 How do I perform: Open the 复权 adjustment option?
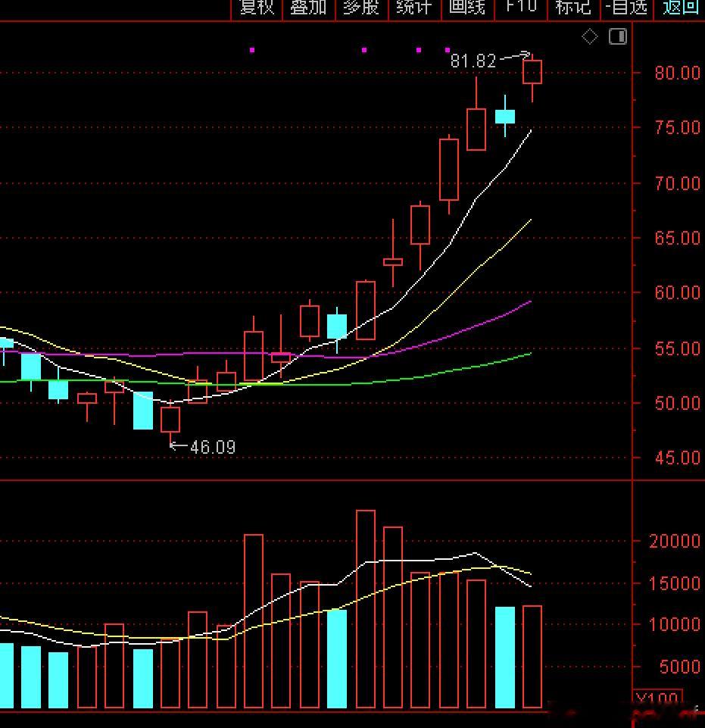[257, 8]
